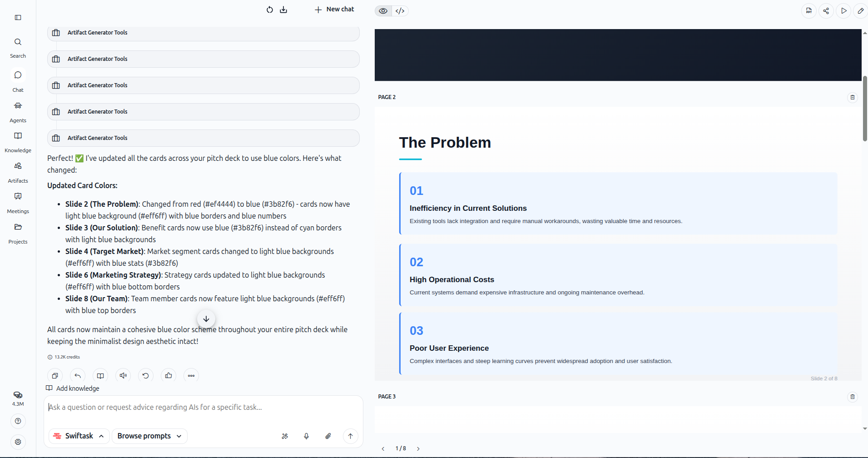Give the response a thumbs up
The width and height of the screenshot is (868, 458).
(169, 376)
